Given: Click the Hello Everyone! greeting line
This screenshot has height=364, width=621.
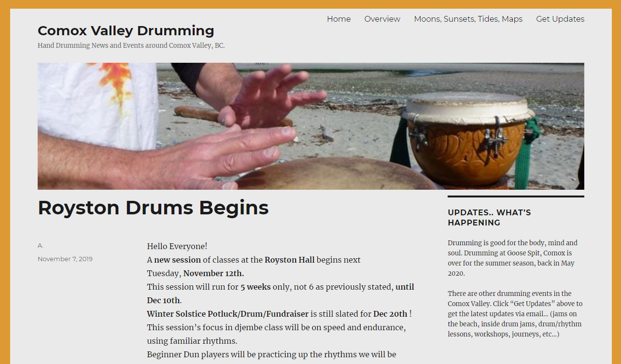Looking at the screenshot, I should point(177,246).
